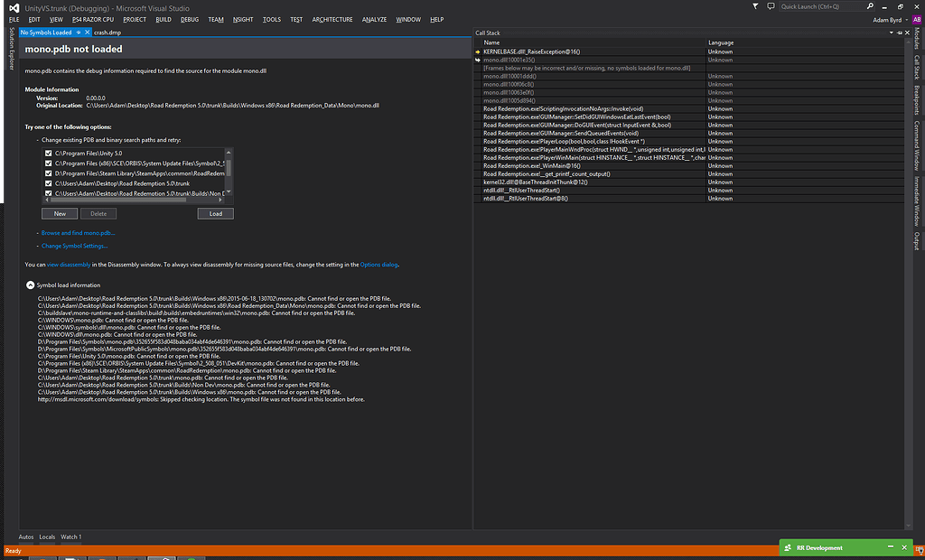This screenshot has height=560, width=925.
Task: Click the Browse and find mono.pdb link
Action: coord(78,233)
